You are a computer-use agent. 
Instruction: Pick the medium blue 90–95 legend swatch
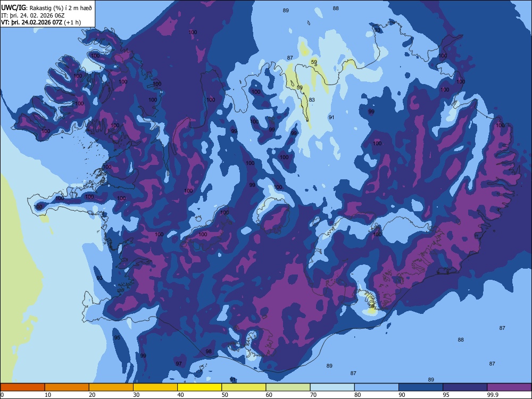click(421, 387)
